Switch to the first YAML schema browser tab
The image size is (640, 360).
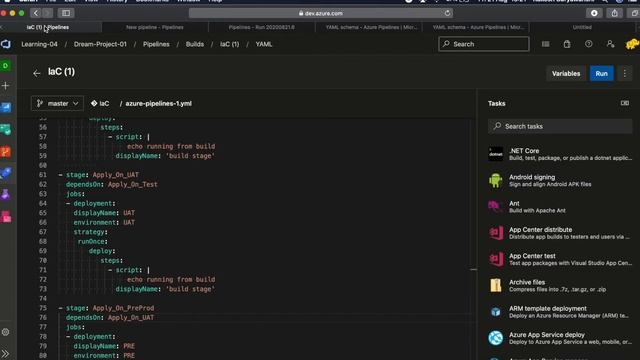tap(371, 27)
